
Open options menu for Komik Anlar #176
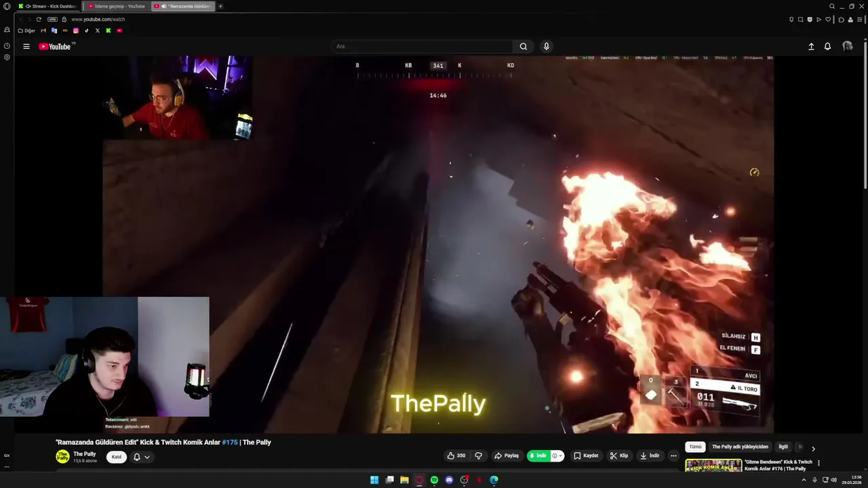point(818,463)
